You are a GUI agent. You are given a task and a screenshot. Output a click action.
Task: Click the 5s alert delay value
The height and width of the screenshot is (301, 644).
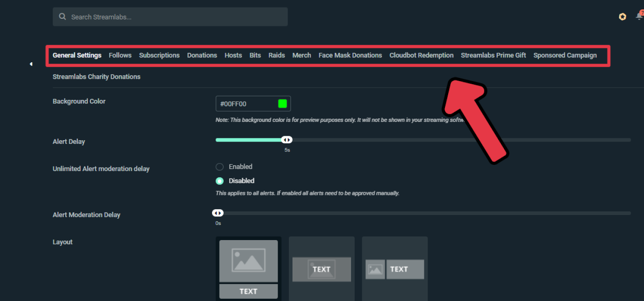[287, 150]
